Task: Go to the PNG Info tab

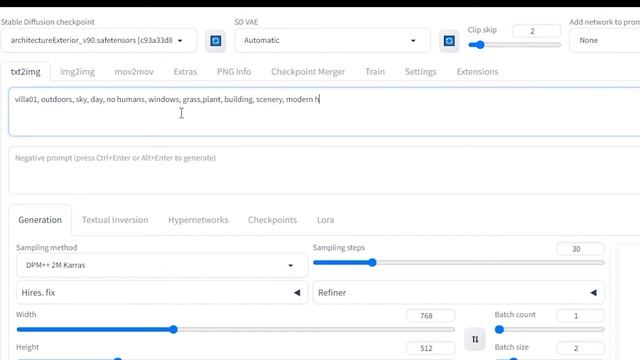Action: pyautogui.click(x=234, y=72)
